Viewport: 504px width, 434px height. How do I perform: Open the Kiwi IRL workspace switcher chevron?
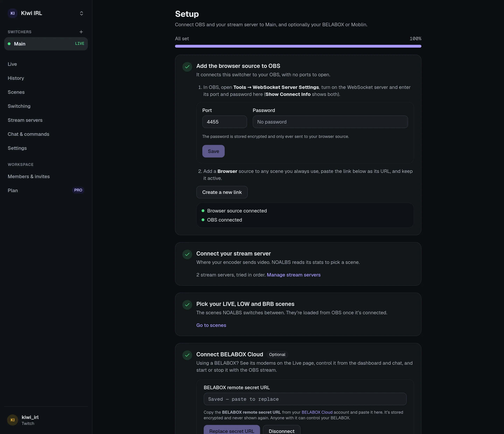(82, 13)
